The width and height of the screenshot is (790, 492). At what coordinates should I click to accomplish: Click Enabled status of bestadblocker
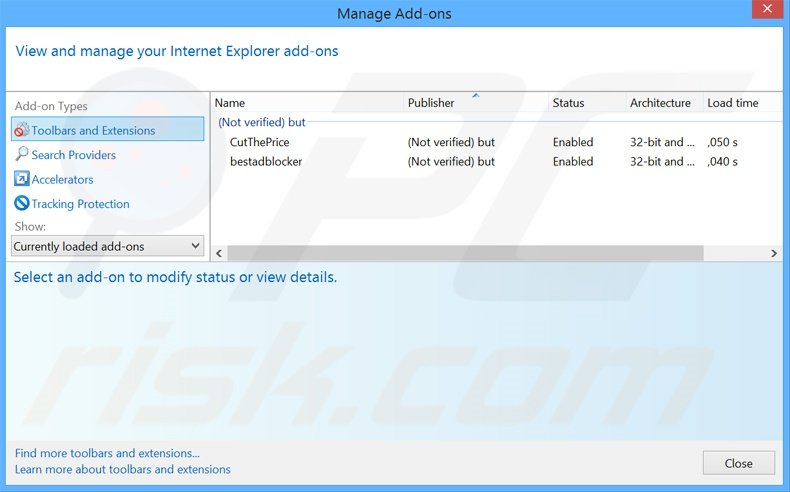573,162
